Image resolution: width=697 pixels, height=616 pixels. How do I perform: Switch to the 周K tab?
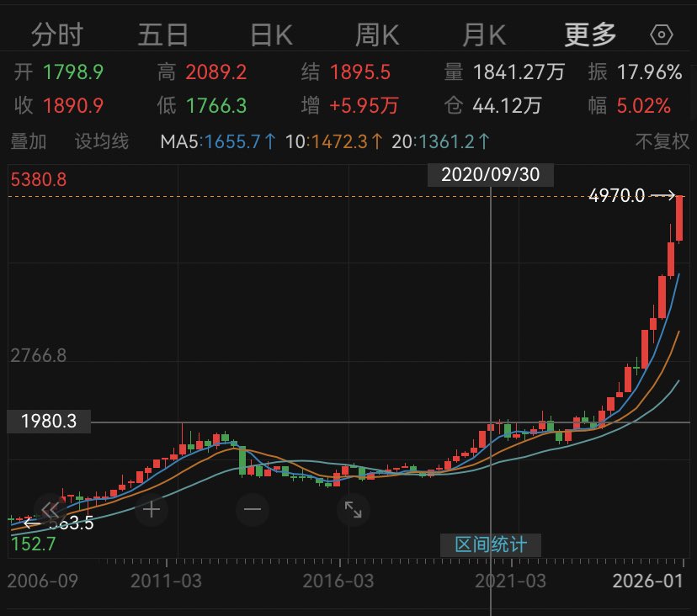click(377, 35)
